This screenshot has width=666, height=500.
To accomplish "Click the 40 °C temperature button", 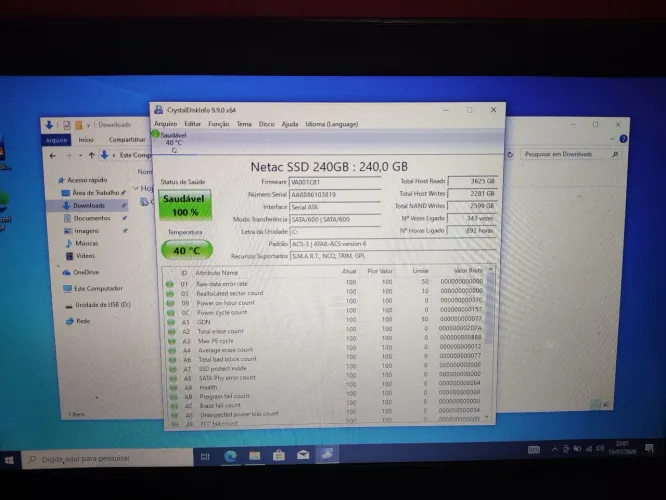I will 186,250.
